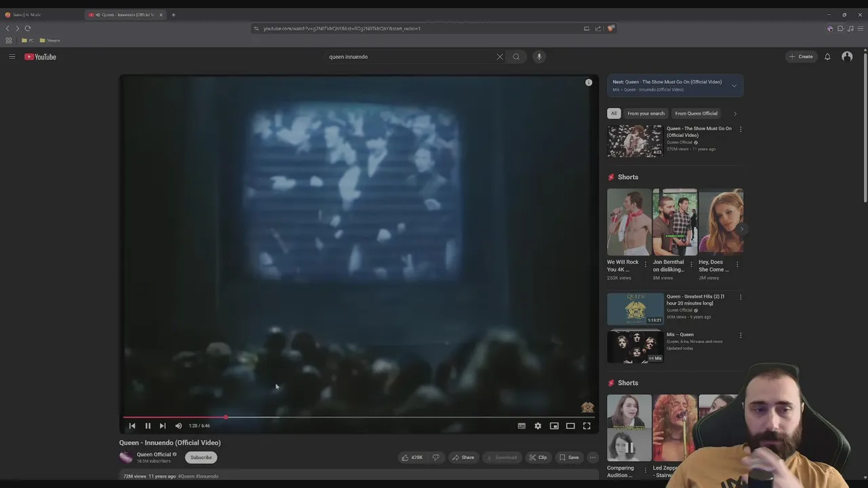Click the YouTube search input field

coord(410,57)
